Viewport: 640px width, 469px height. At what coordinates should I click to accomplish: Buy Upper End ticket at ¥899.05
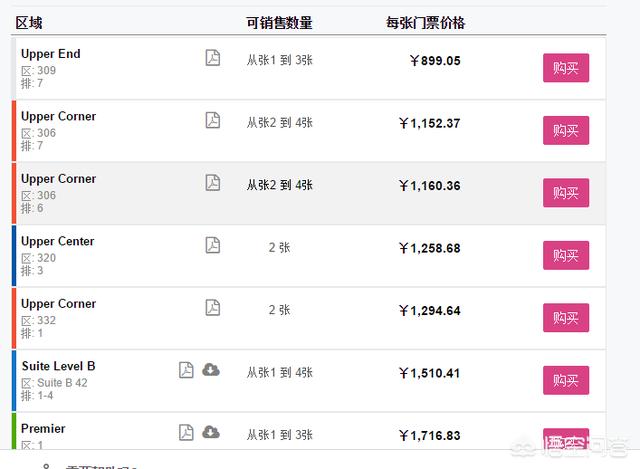coord(566,68)
